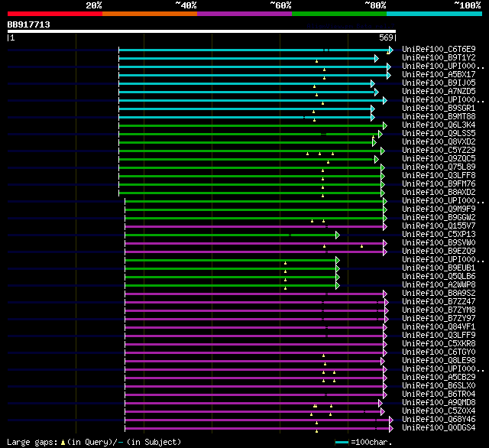
Task: Click the orange ~40% identity legend segment
Action: [x=150, y=14]
